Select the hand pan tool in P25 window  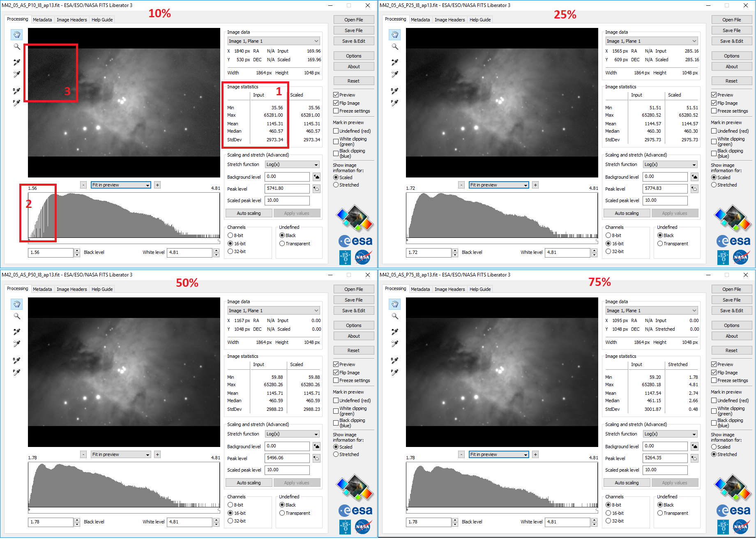pos(395,35)
